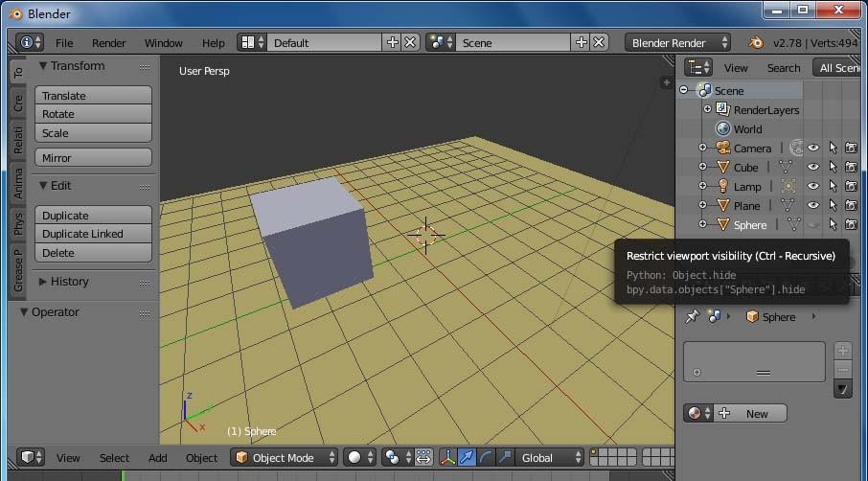Viewport: 868px width, 481px height.
Task: Open the Global orientation dropdown
Action: (x=550, y=457)
